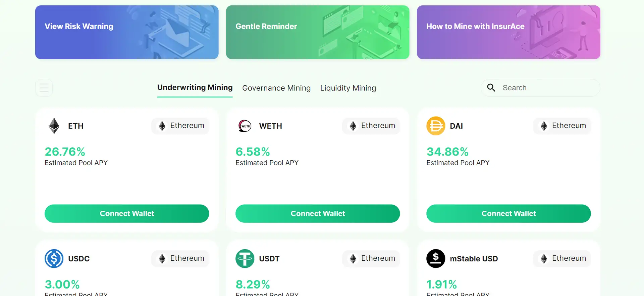Click Ethereum network badge on USDT card
This screenshot has width=644, height=296.
point(371,258)
